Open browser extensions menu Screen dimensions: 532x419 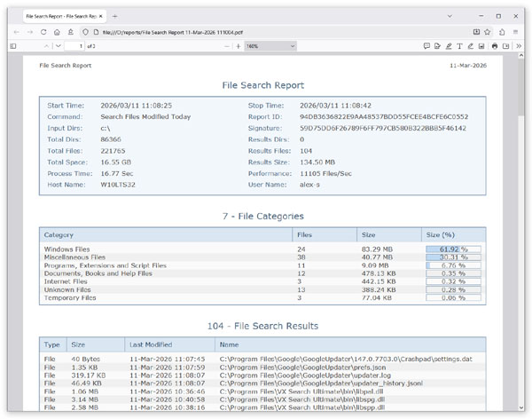pos(502,32)
